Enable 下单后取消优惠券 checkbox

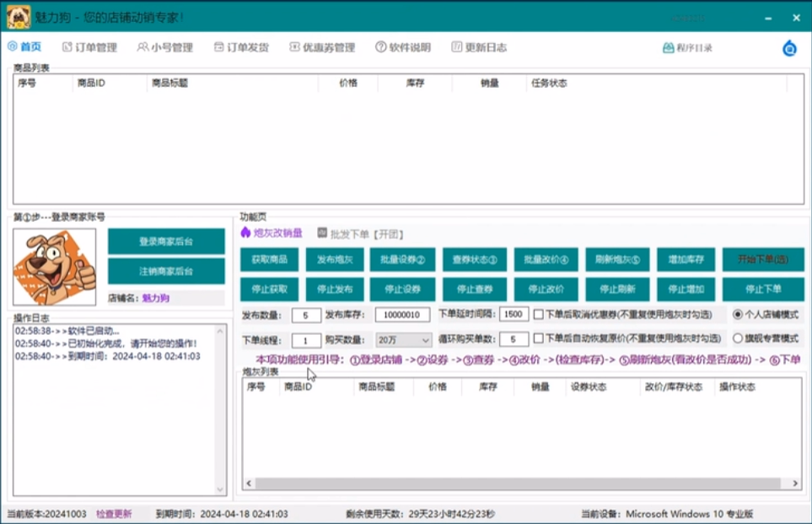click(539, 315)
